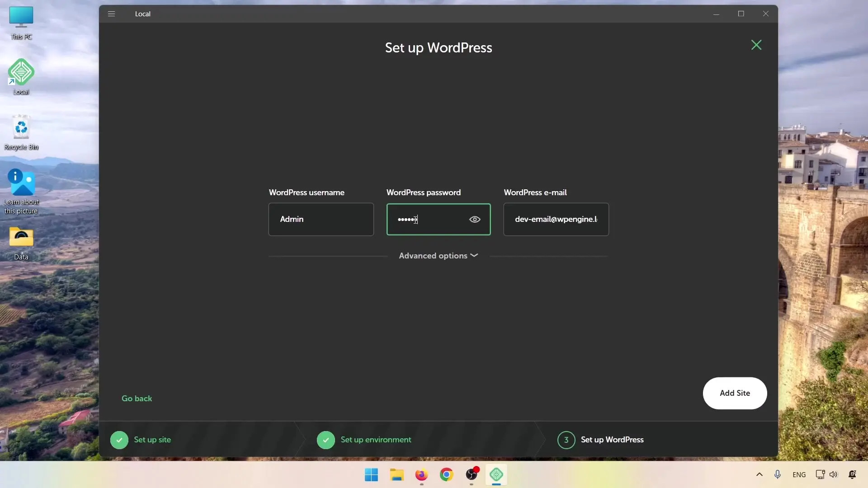The height and width of the screenshot is (488, 868).
Task: Click the microphone tray icon
Action: (x=778, y=474)
